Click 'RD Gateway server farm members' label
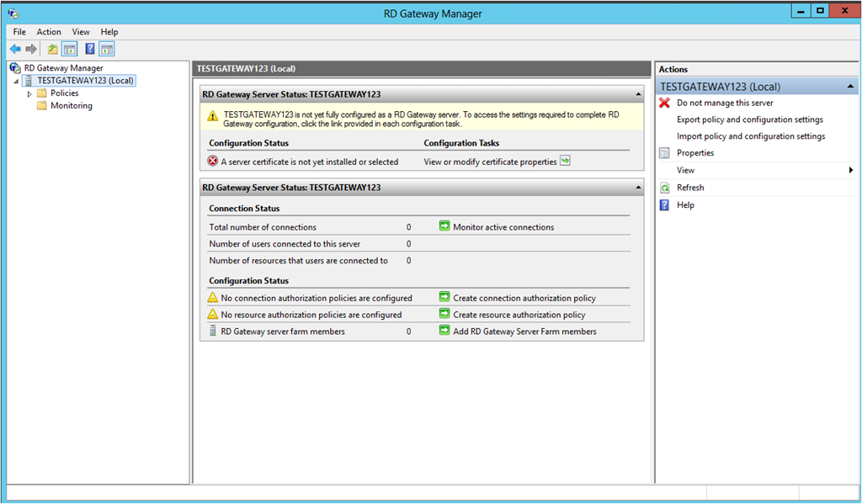The width and height of the screenshot is (862, 504). pyautogui.click(x=283, y=332)
